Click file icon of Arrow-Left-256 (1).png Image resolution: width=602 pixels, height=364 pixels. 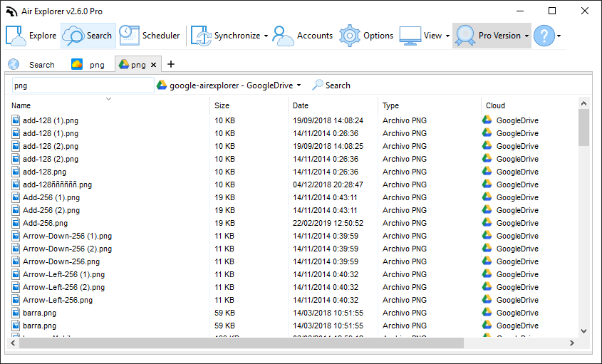16,274
